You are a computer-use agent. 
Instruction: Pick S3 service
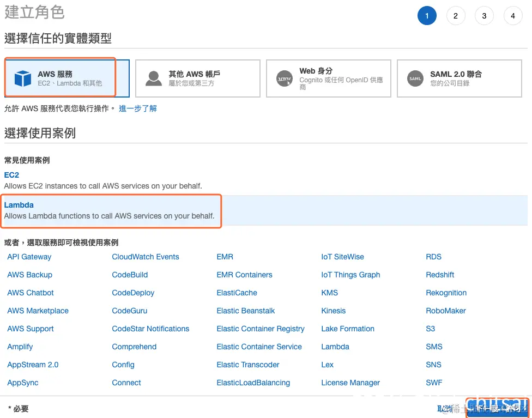click(x=430, y=329)
